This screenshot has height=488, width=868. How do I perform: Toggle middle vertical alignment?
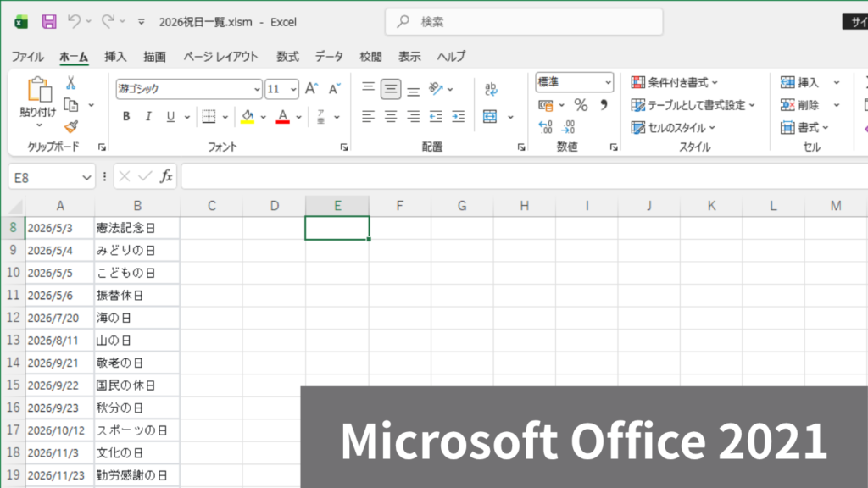click(391, 88)
